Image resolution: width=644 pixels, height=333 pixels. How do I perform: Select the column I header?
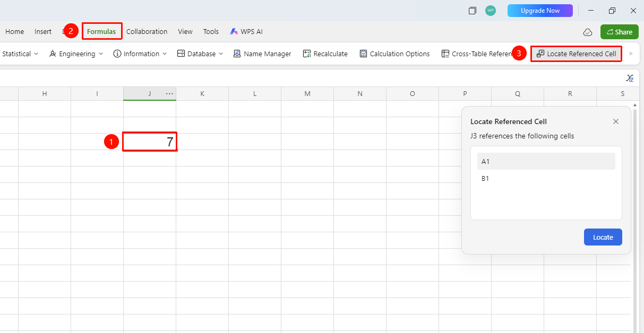coord(97,94)
